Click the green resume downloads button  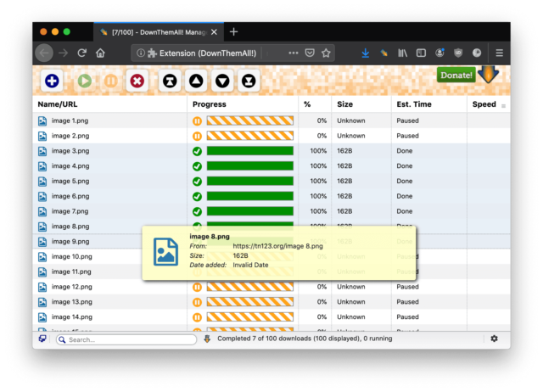tap(85, 81)
